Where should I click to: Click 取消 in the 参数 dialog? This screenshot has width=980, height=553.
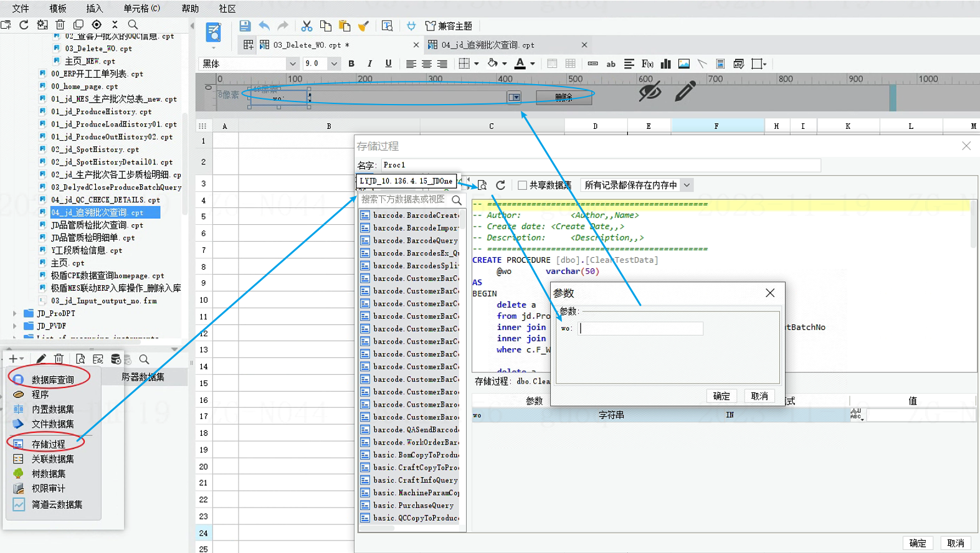tap(759, 396)
